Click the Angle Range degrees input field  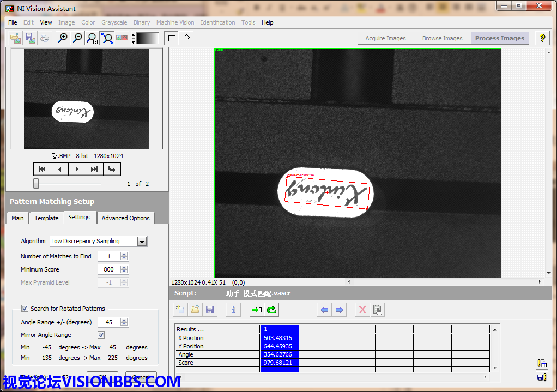pyautogui.click(x=108, y=322)
